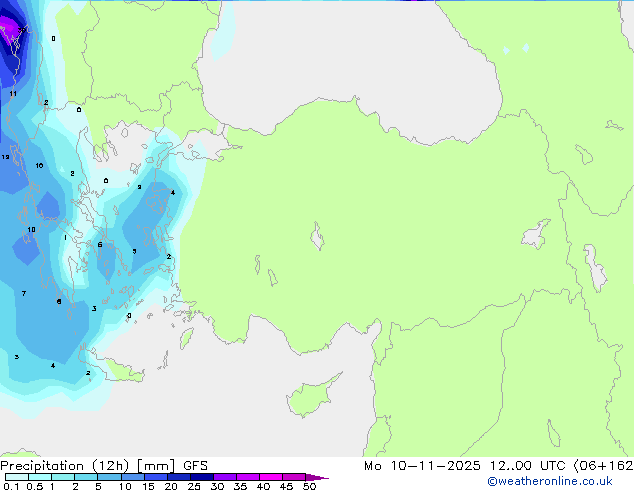Click the legend label '25'
Screen dimensions: 634x490
pyautogui.click(x=194, y=486)
